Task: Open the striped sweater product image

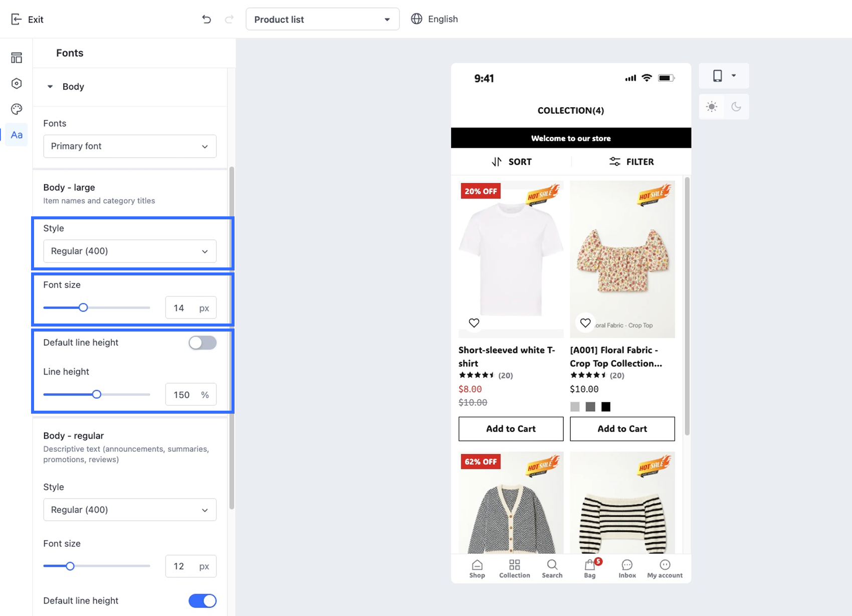Action: pos(622,503)
